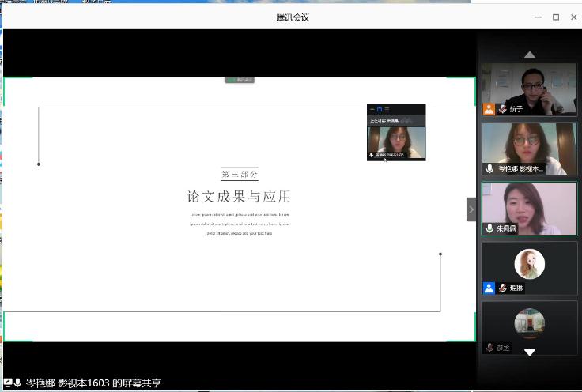The height and width of the screenshot is (392, 582).
Task: Collapse the participant video sidebar
Action: [471, 209]
